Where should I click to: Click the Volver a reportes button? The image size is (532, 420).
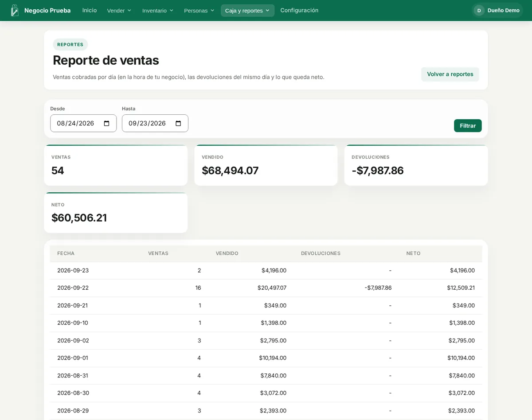450,74
